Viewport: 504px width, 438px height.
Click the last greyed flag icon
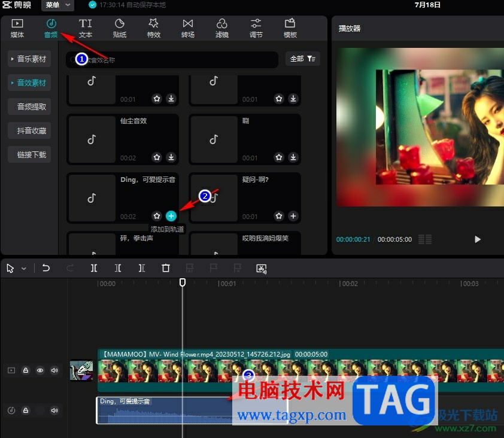pos(238,268)
